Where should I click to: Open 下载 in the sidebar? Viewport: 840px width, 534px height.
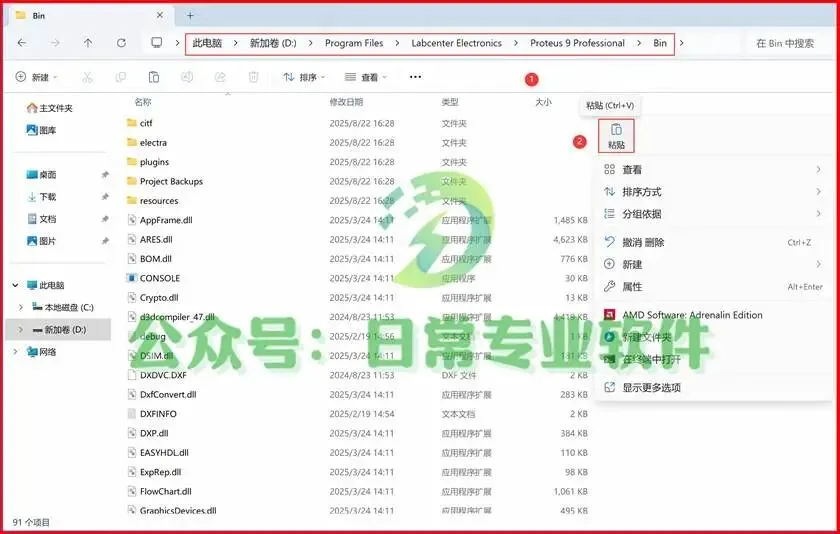point(41,197)
